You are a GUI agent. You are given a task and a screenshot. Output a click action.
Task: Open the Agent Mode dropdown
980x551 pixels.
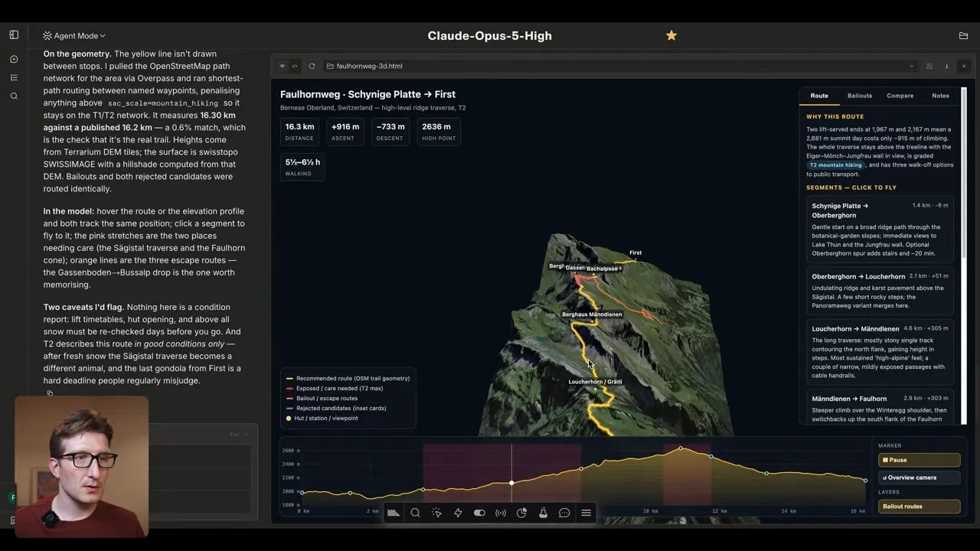(x=74, y=35)
